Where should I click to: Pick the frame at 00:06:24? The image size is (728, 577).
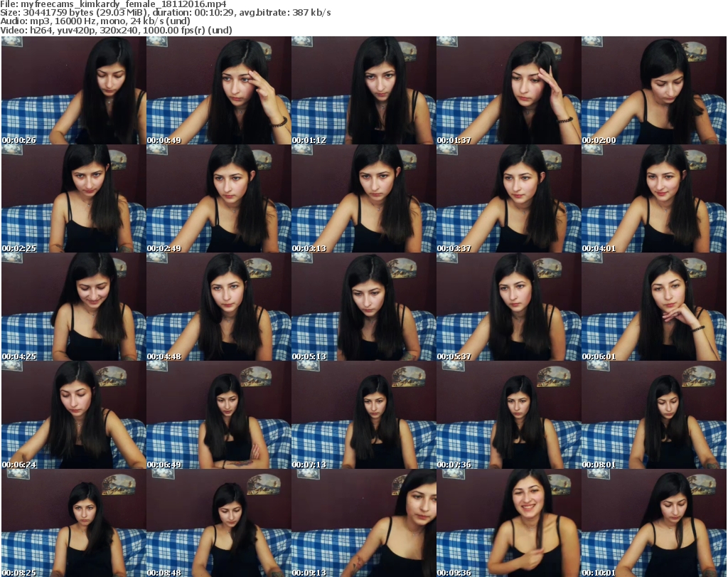click(x=74, y=415)
